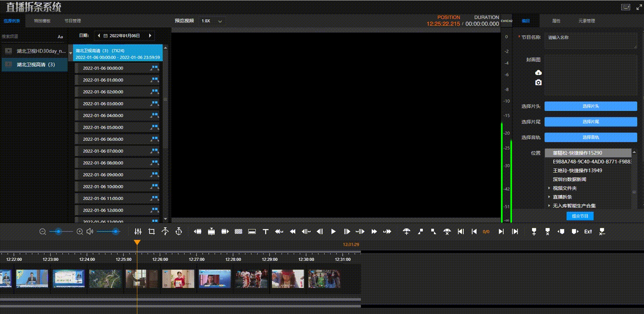Toggle the Aa case-sensitive search option
644x314 pixels.
click(x=60, y=37)
